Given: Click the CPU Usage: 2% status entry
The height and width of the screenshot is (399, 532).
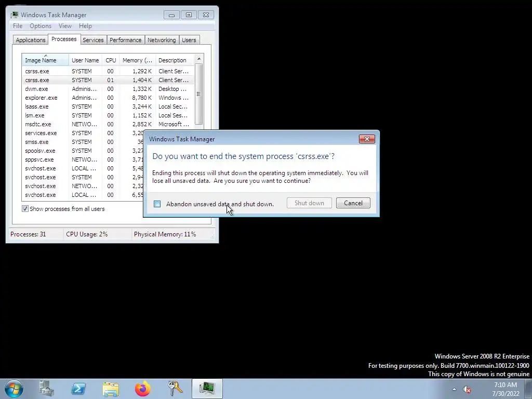Looking at the screenshot, I should [87, 234].
